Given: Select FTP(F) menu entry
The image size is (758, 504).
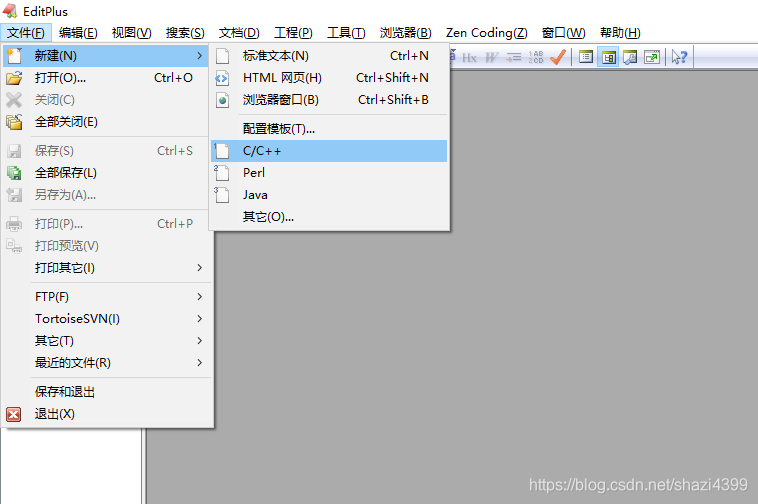Looking at the screenshot, I should coord(106,297).
